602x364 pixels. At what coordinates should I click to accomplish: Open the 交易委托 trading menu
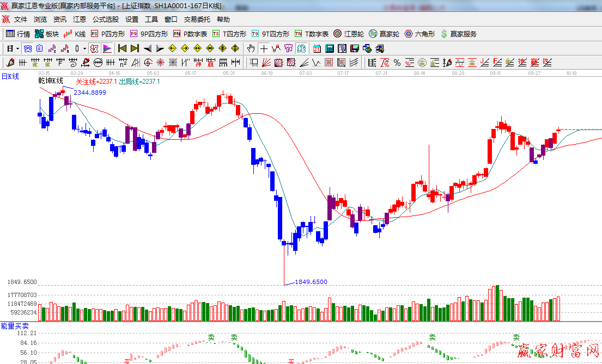197,19
